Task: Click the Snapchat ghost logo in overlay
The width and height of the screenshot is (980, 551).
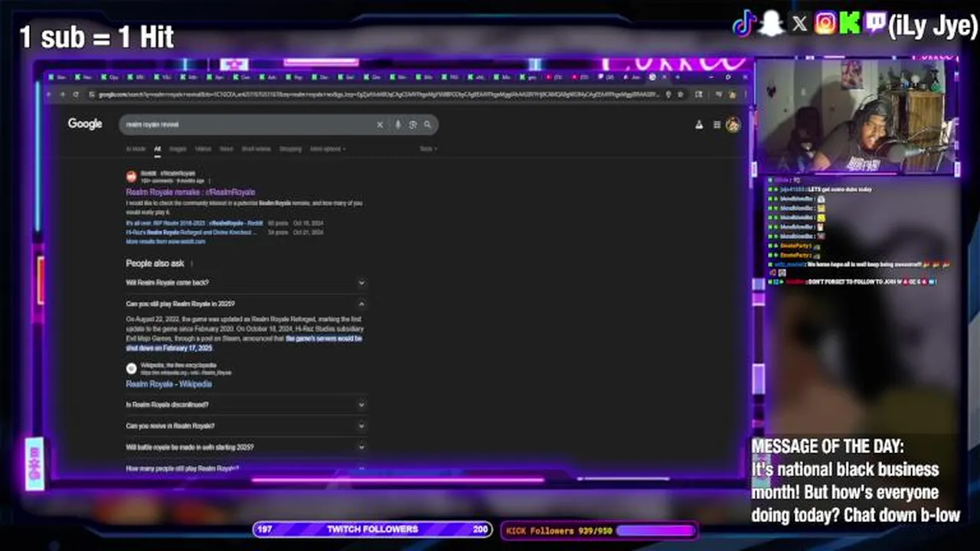Action: tap(772, 24)
